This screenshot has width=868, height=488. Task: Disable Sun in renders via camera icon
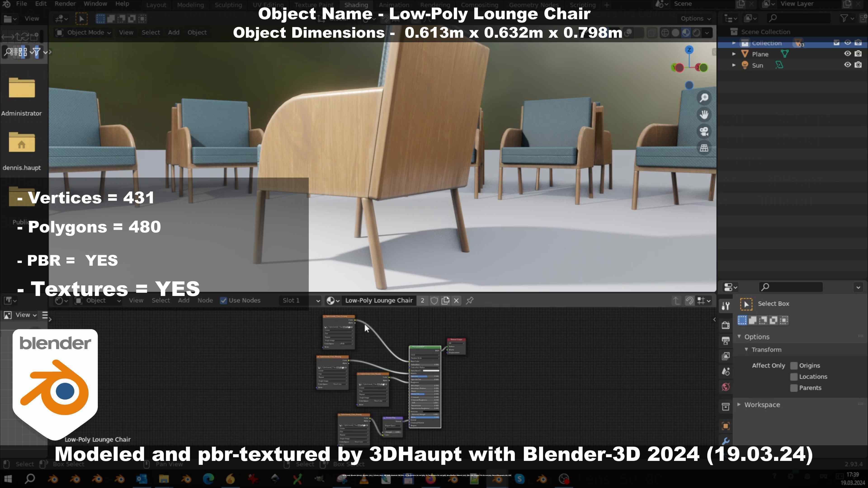(x=858, y=65)
